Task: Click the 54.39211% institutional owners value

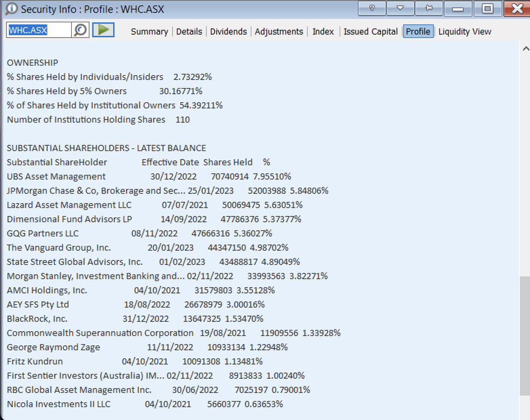Action: pyautogui.click(x=201, y=105)
